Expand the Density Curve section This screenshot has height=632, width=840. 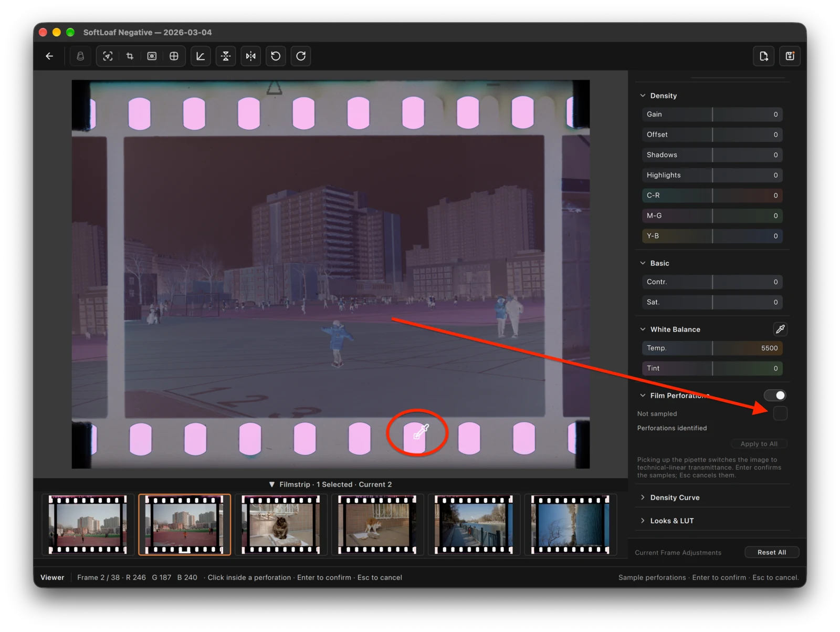[643, 498]
